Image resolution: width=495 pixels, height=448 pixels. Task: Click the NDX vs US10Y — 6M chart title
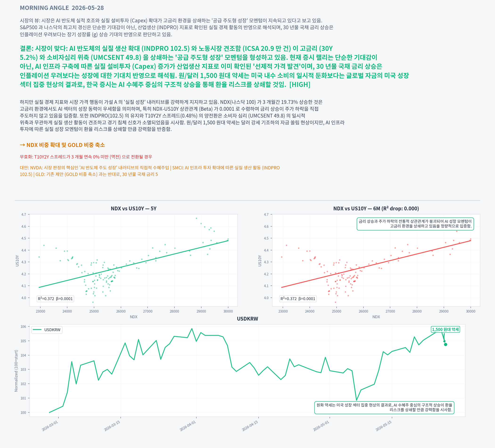376,208
